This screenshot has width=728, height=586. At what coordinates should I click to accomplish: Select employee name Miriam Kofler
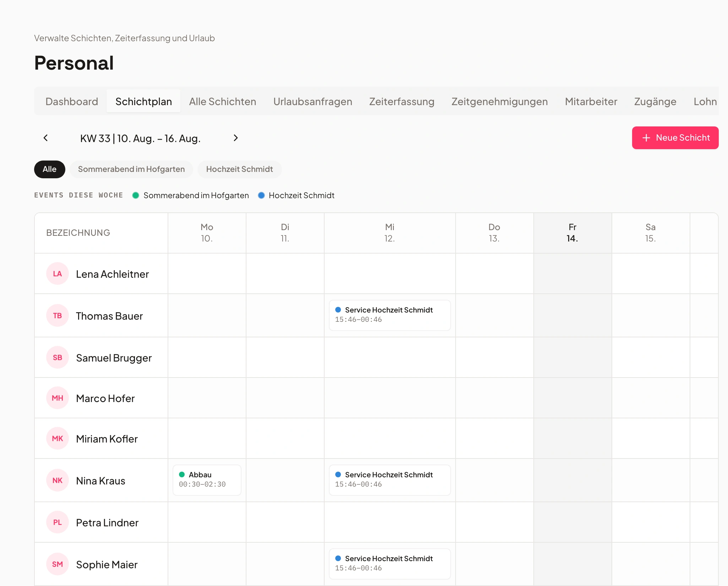[107, 439]
